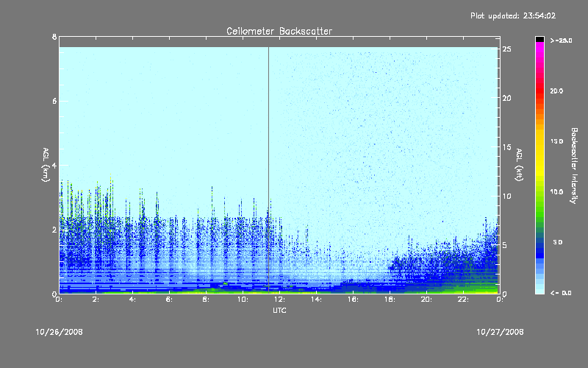This screenshot has height=368, width=588.
Task: Click the right kft axis label 10
Action: coord(507,196)
